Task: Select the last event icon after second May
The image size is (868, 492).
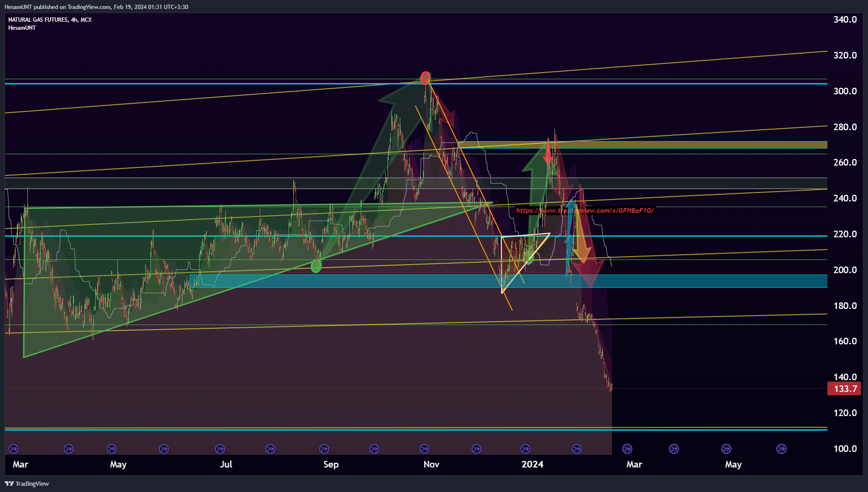Action: click(x=781, y=449)
